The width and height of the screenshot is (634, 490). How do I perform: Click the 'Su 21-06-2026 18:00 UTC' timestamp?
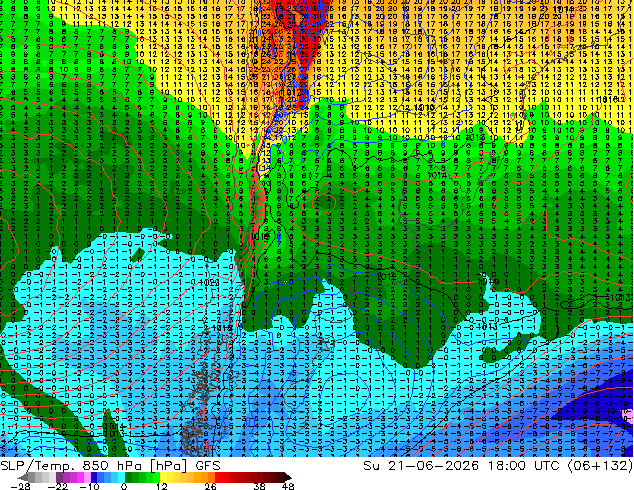point(461,466)
